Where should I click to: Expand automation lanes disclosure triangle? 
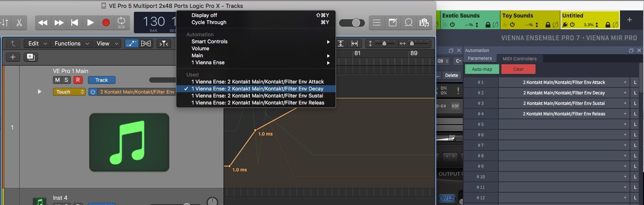[x=40, y=92]
